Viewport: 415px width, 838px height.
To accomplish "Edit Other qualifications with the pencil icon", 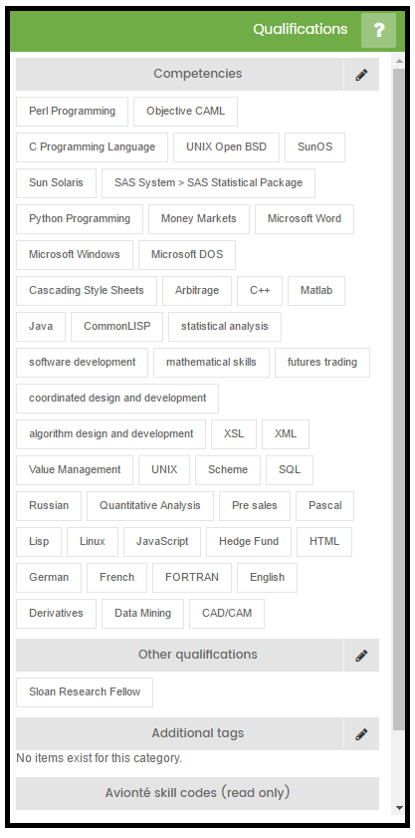I will point(362,655).
